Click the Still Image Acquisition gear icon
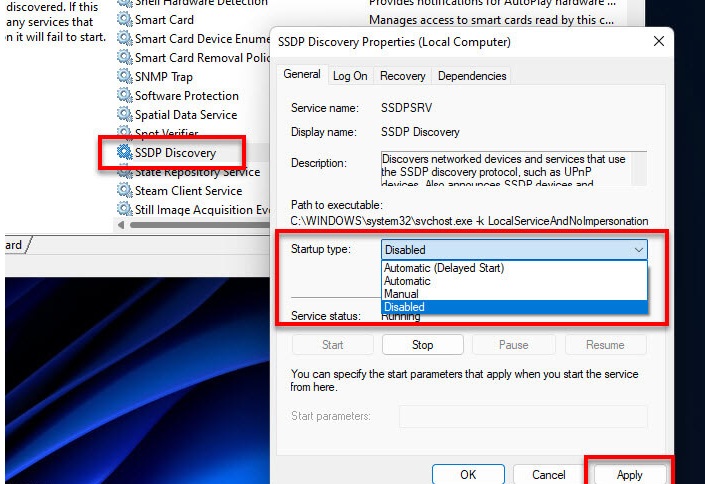Image resolution: width=705 pixels, height=484 pixels. [x=125, y=210]
